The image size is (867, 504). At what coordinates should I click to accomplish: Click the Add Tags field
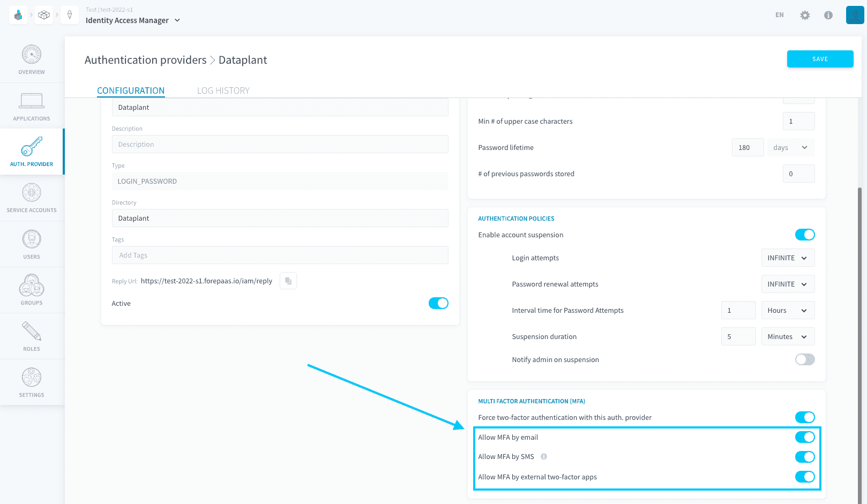tap(280, 255)
